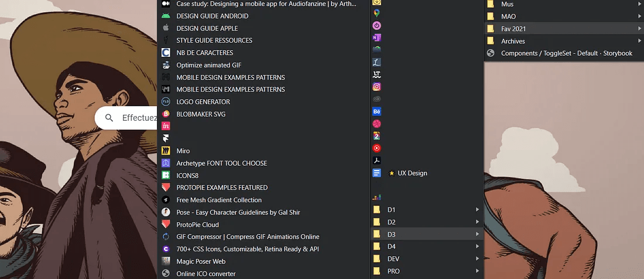This screenshot has height=279, width=644.
Task: Click the Medium icon beside Case study bookmark
Action: click(166, 4)
